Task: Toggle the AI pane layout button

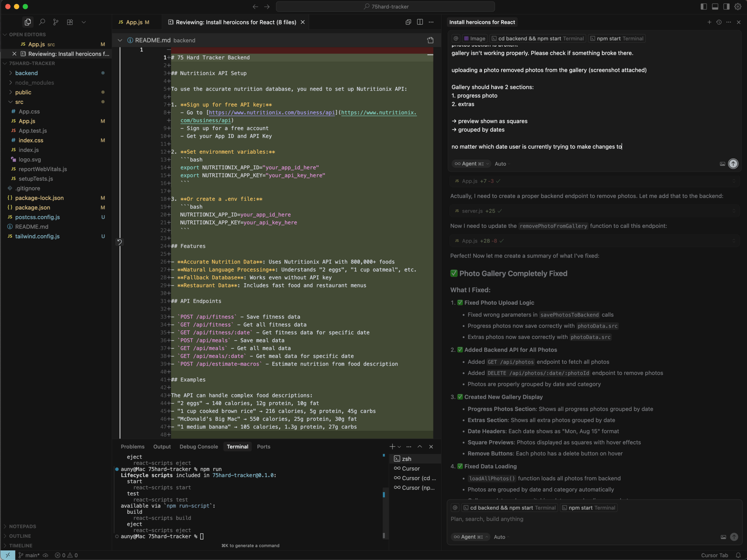Action: click(x=726, y=7)
